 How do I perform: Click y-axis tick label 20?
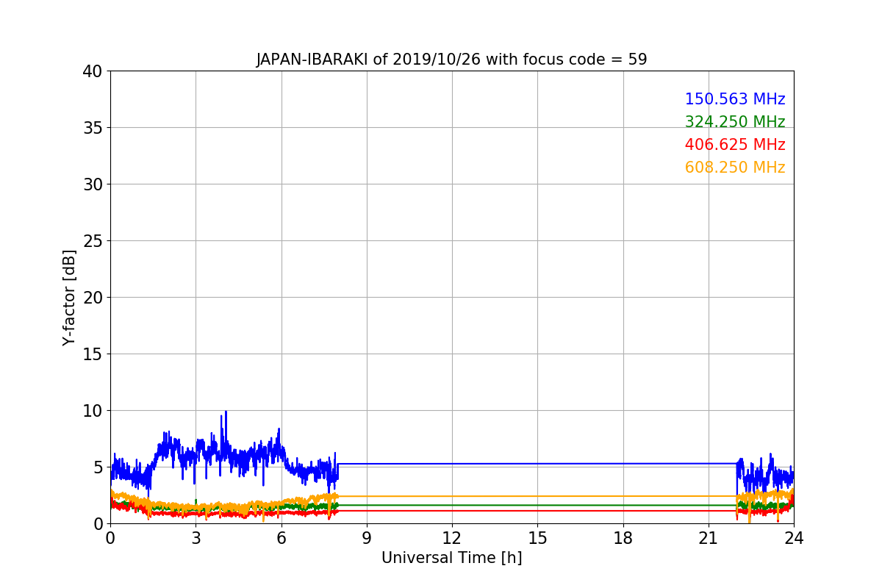point(93,298)
